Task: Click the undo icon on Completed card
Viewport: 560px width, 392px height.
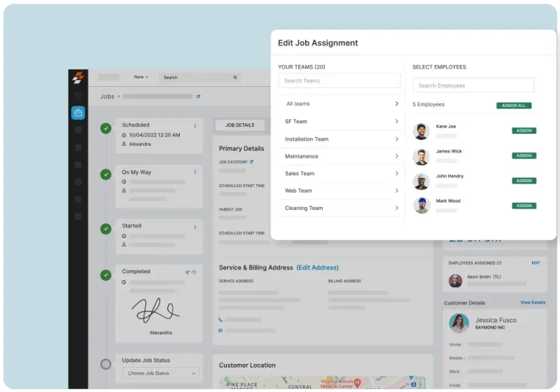Action: click(194, 272)
